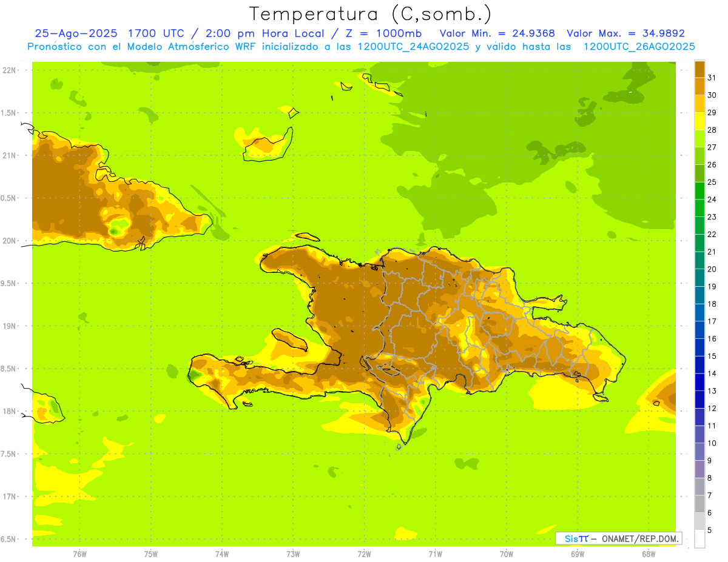
Task: Click the '76W' longitude axis label
Action: (79, 554)
